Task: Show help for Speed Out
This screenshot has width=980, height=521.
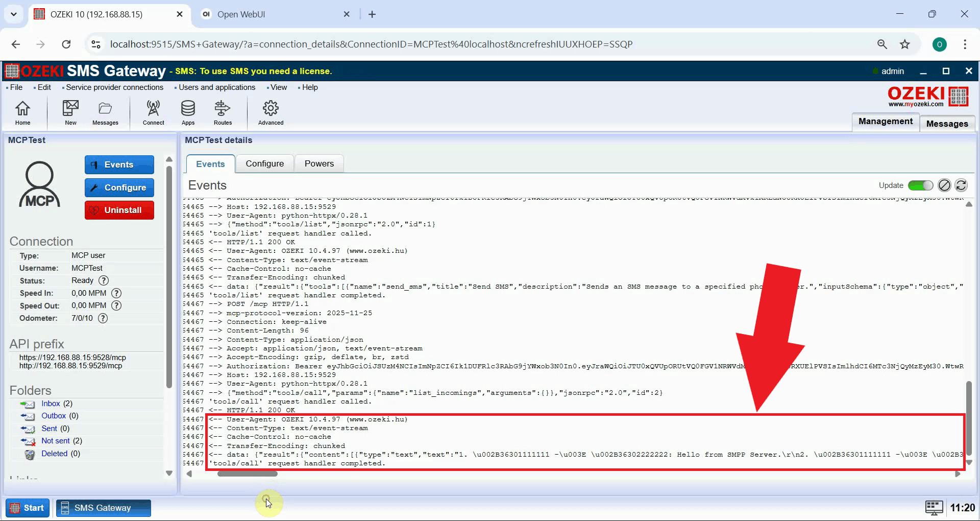Action: tap(116, 305)
